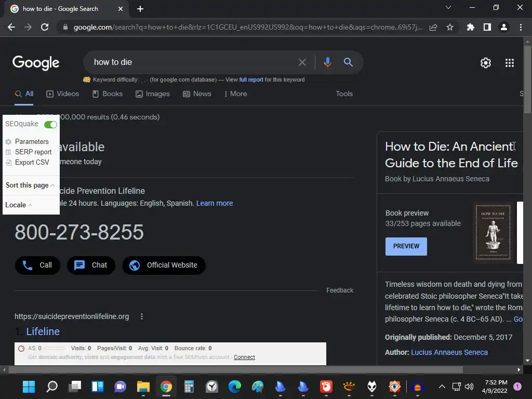Click the SEOquake SERP report icon

8,152
